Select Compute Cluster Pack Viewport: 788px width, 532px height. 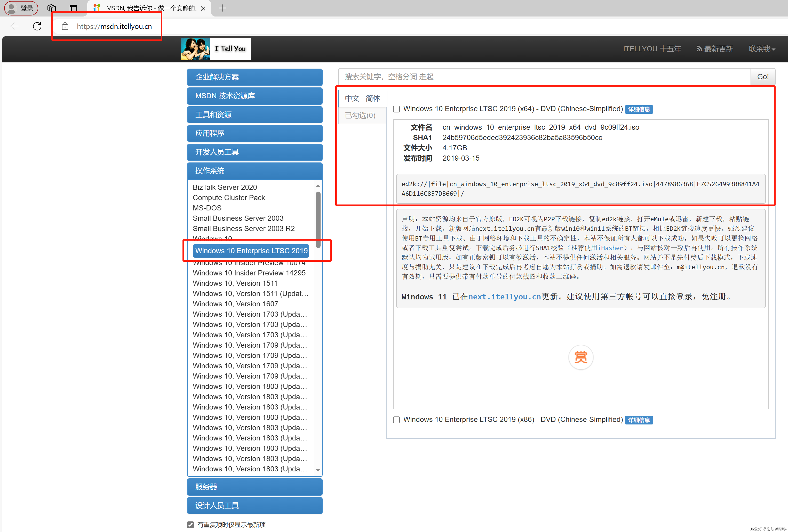click(x=229, y=198)
